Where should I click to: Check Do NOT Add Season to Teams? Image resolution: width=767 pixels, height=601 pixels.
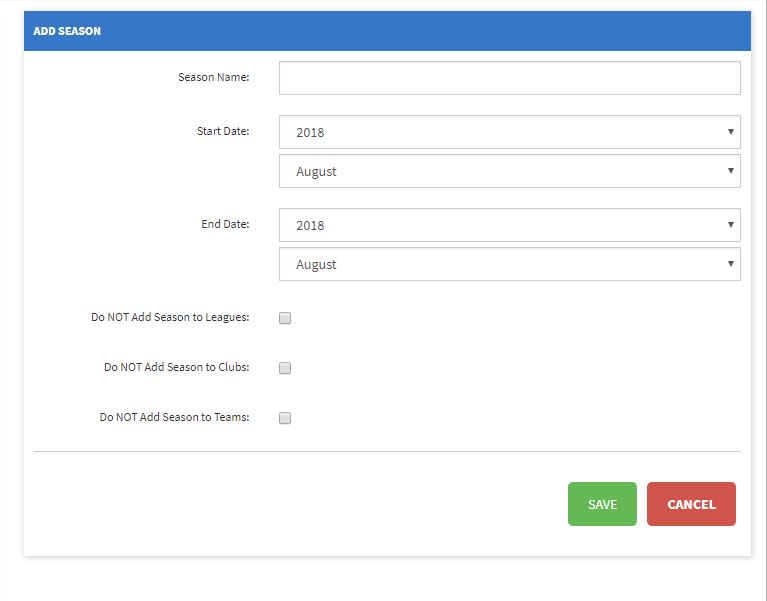coord(285,418)
